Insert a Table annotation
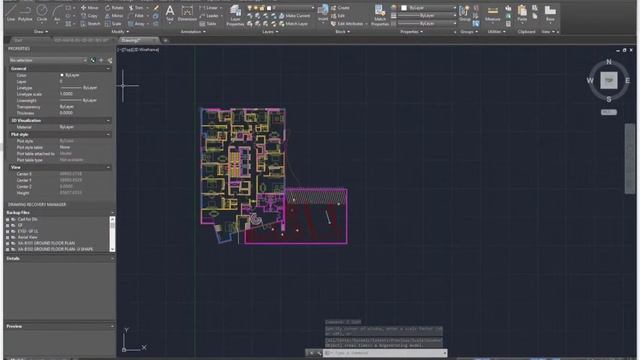The width and height of the screenshot is (640, 360). tap(208, 24)
